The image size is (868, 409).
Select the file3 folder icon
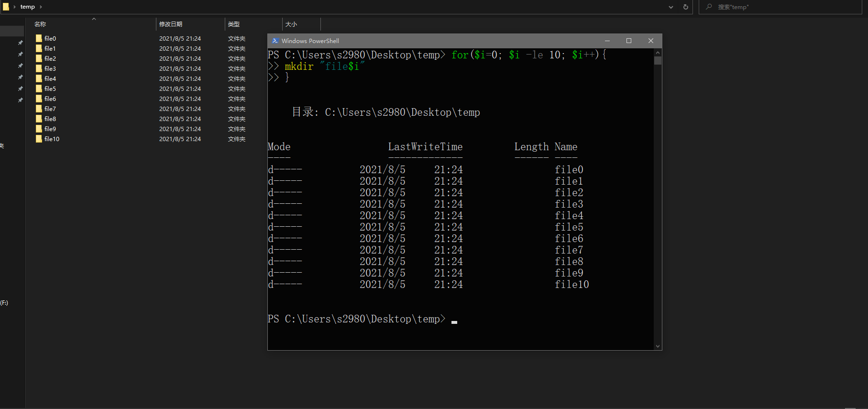[x=39, y=68]
